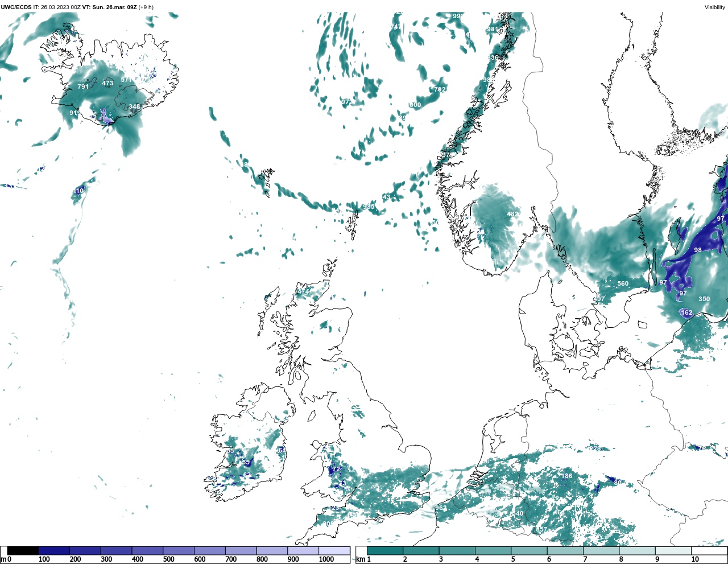Click the 'VT: Sun. 26.mar. 09Z' valid time
The width and height of the screenshot is (728, 564).
coord(110,7)
